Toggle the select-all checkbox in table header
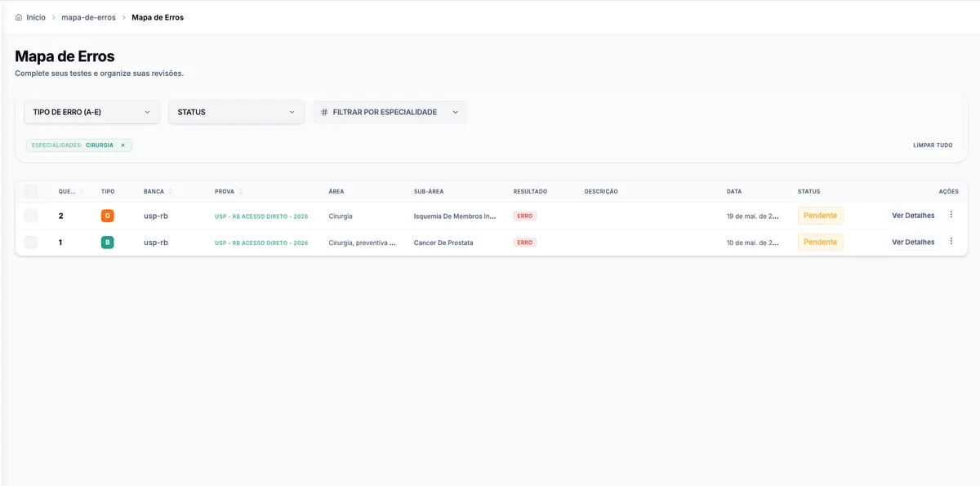980x486 pixels. (31, 191)
